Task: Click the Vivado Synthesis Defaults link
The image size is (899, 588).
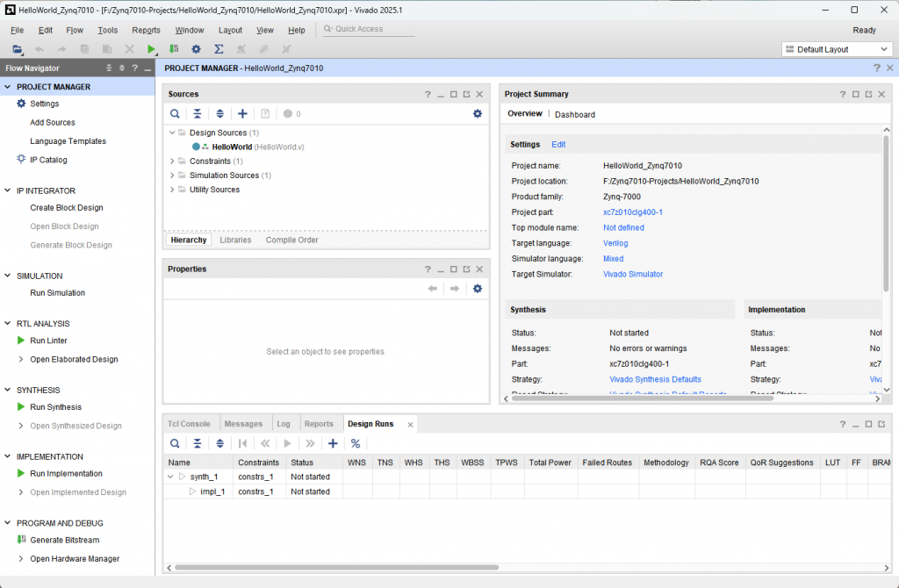Action: coord(655,379)
